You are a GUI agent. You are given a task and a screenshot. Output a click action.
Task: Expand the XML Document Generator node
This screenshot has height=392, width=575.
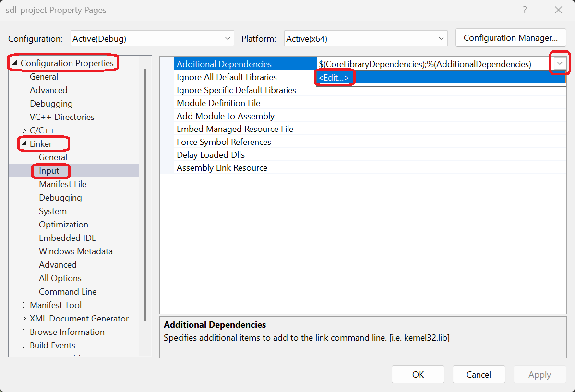click(24, 319)
